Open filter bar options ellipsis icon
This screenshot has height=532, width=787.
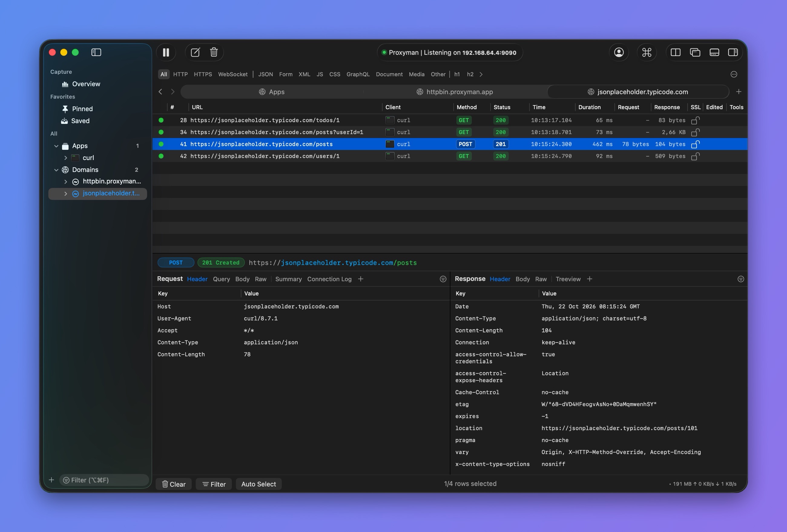(x=734, y=74)
